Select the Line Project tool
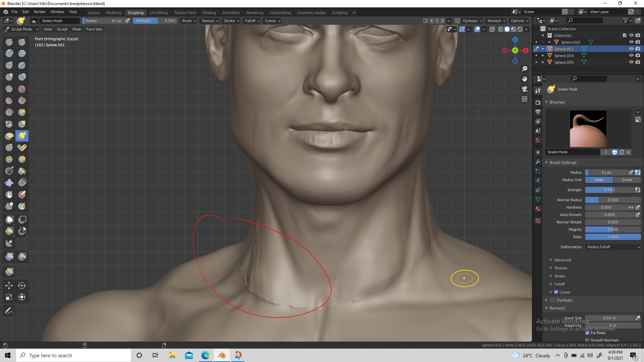This screenshot has height=362, width=644. tap(9, 243)
